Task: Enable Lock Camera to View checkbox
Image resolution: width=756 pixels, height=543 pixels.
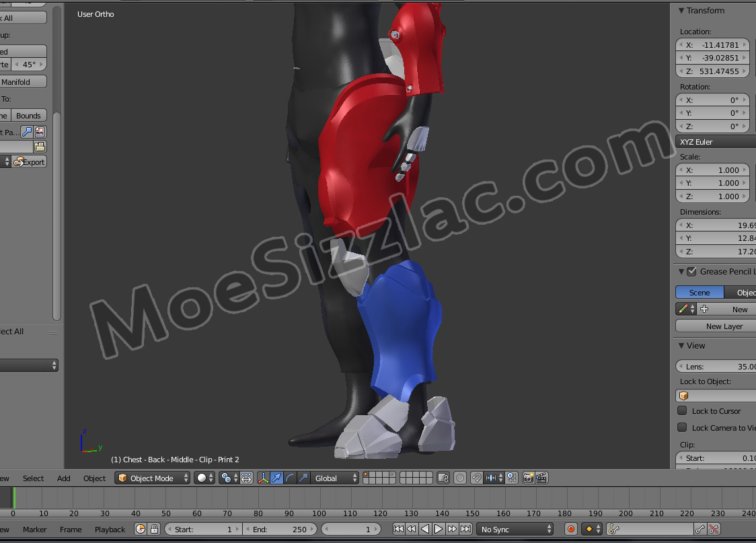Action: pos(682,427)
